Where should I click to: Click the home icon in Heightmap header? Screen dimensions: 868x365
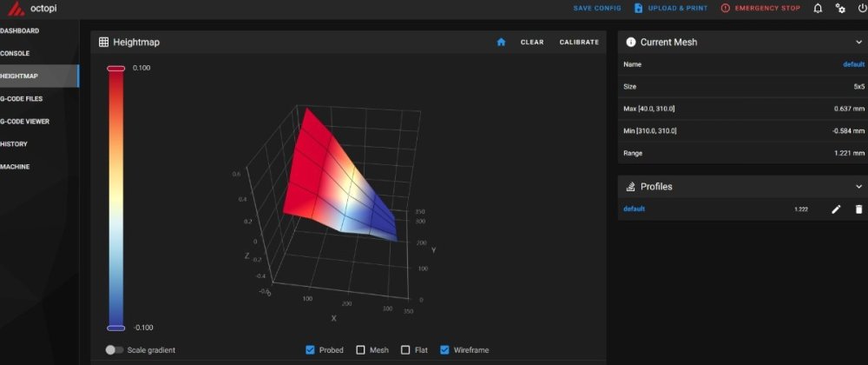click(x=501, y=42)
